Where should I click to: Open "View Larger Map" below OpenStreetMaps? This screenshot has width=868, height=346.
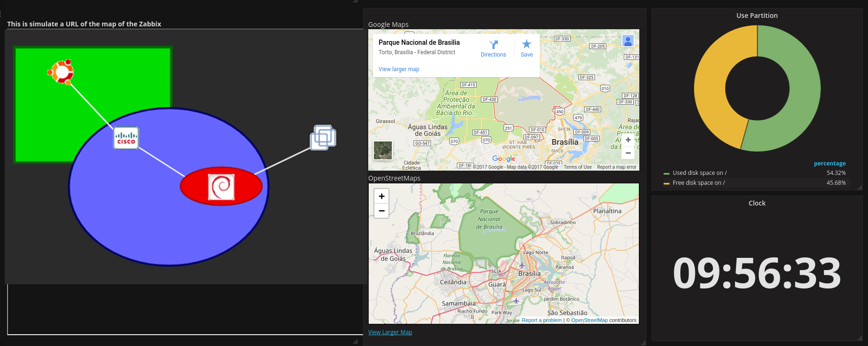(390, 332)
